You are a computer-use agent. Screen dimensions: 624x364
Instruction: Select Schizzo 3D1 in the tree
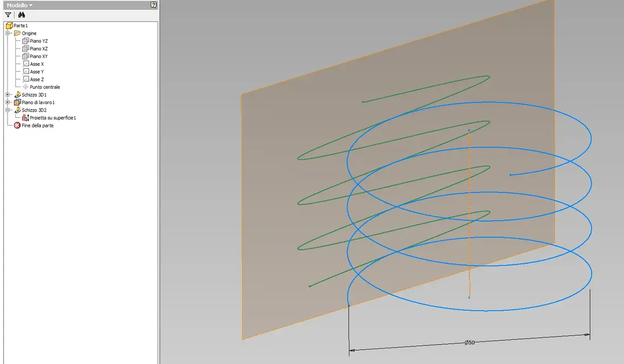34,94
